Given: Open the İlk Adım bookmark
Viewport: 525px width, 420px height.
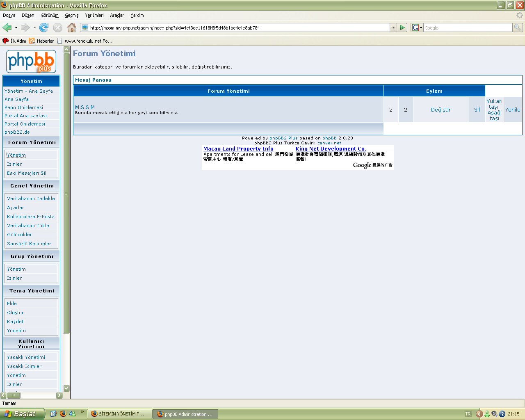Looking at the screenshot, I should [x=14, y=41].
